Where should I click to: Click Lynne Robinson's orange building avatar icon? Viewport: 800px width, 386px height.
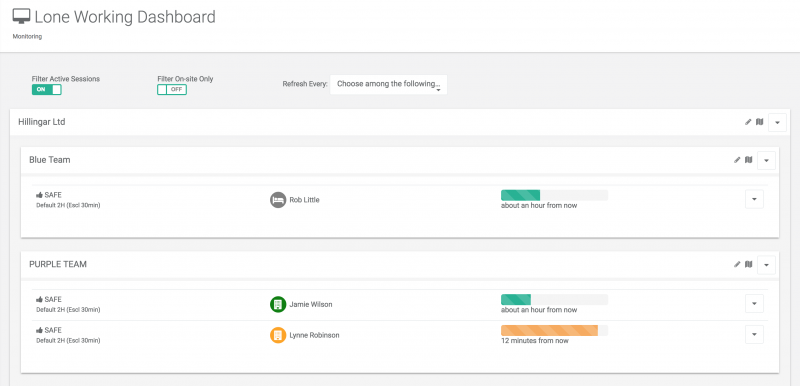click(278, 335)
